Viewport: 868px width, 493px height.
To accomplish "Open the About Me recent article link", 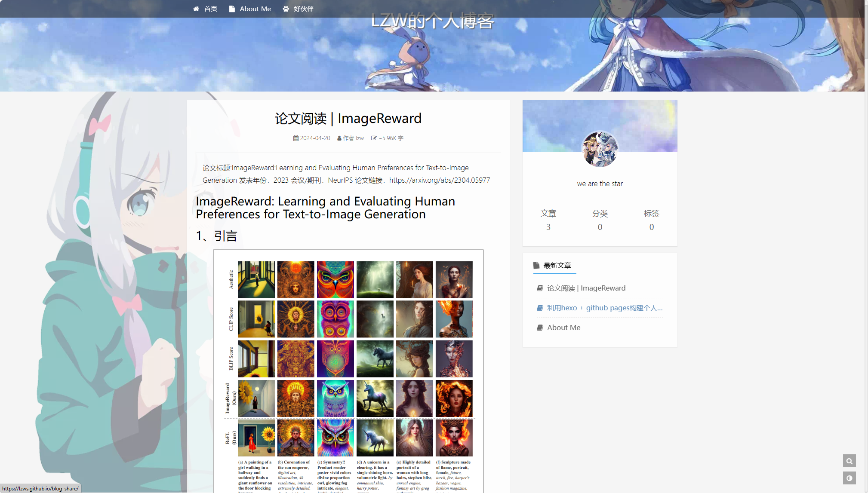I will [x=563, y=328].
